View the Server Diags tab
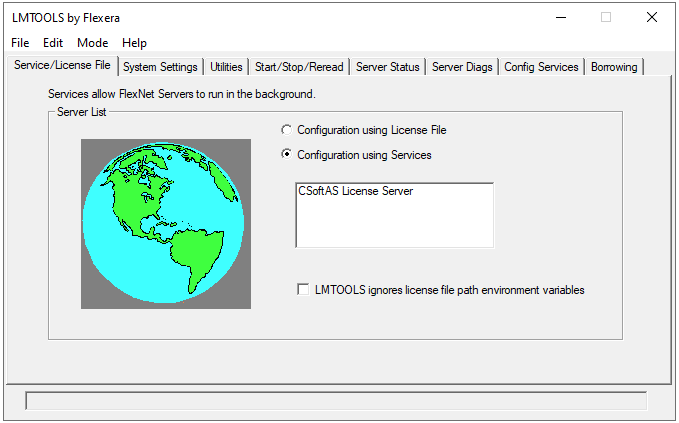 pos(462,67)
